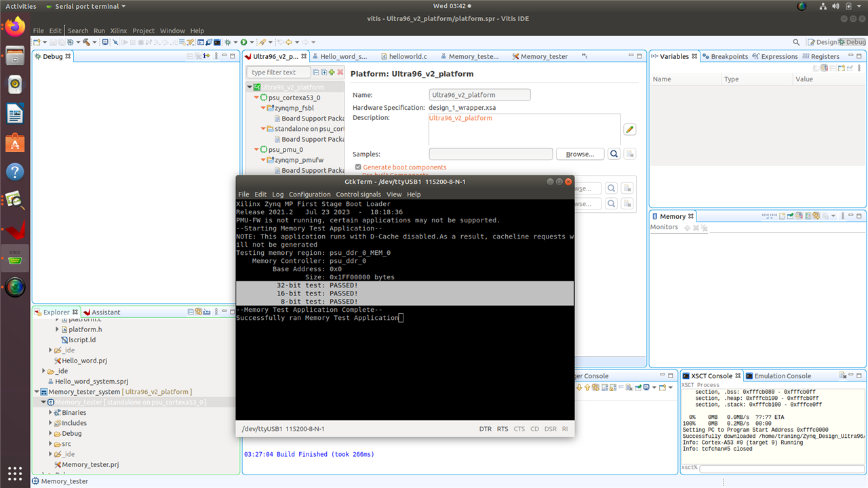
Task: Switch to Emulation Console tab
Action: point(778,375)
